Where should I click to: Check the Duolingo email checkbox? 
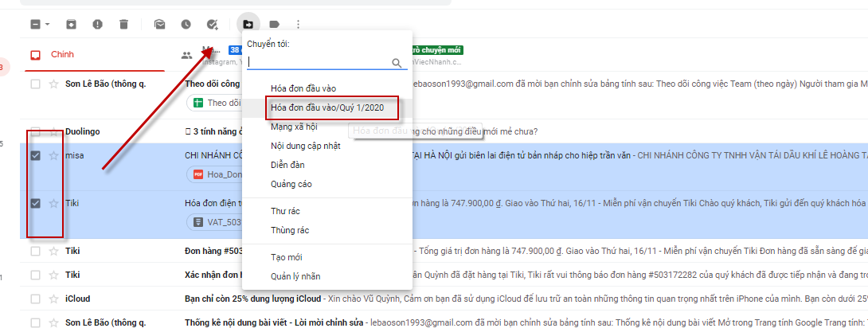pyautogui.click(x=35, y=132)
